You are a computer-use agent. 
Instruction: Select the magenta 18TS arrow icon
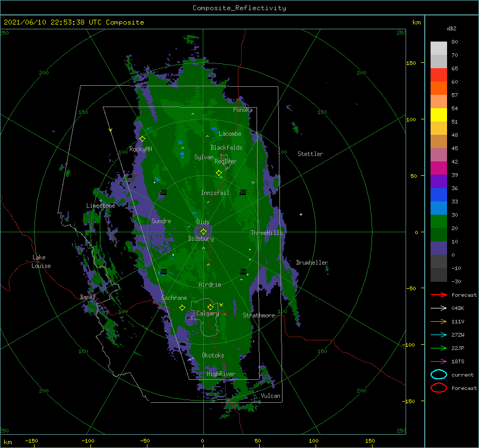coord(439,362)
